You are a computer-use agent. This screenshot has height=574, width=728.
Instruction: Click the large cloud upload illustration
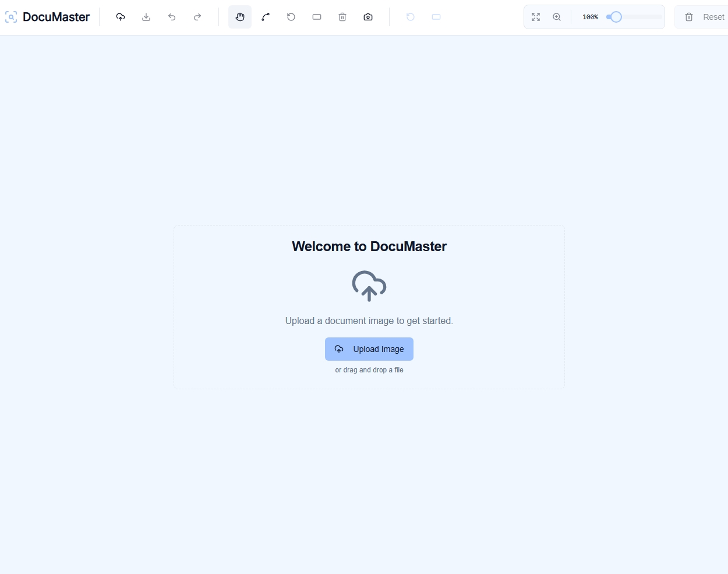(x=369, y=286)
